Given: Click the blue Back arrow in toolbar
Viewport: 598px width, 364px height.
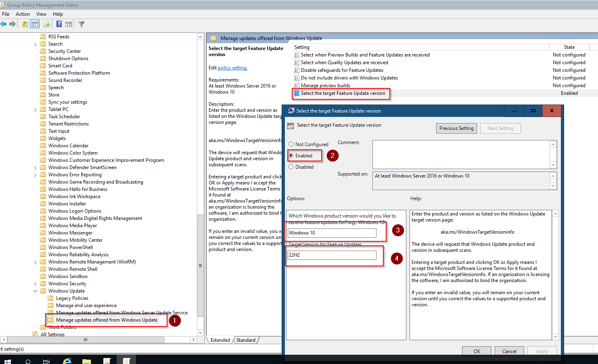Looking at the screenshot, I should 4,24.
